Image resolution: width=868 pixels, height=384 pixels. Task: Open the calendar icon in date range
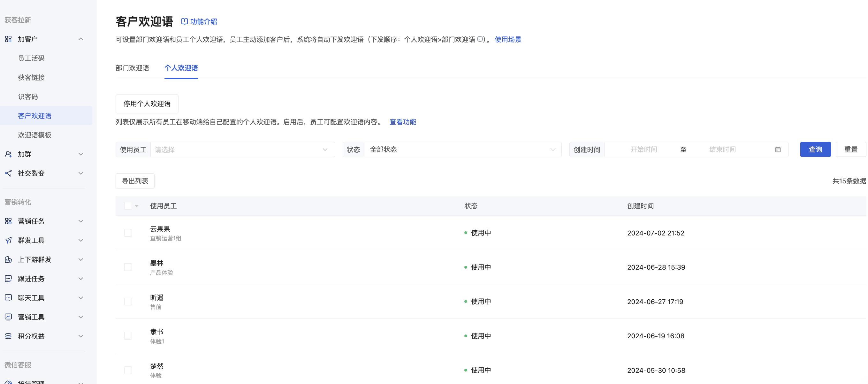[778, 150]
